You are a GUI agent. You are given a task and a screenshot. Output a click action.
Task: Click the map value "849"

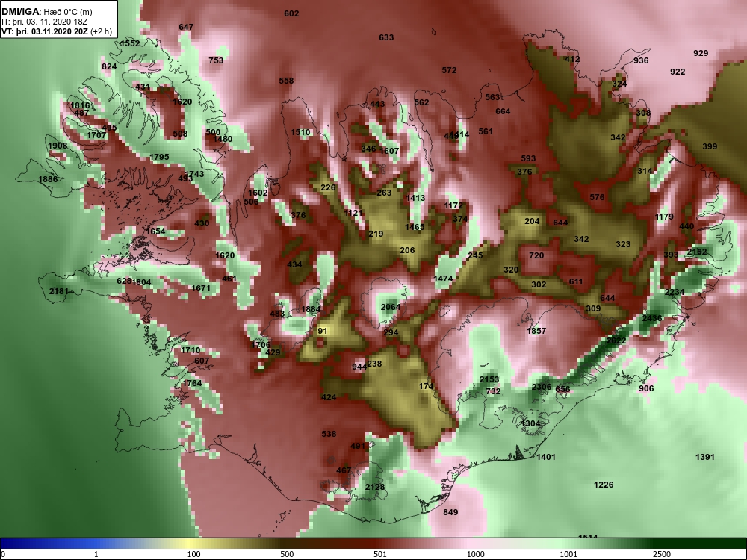click(x=450, y=512)
